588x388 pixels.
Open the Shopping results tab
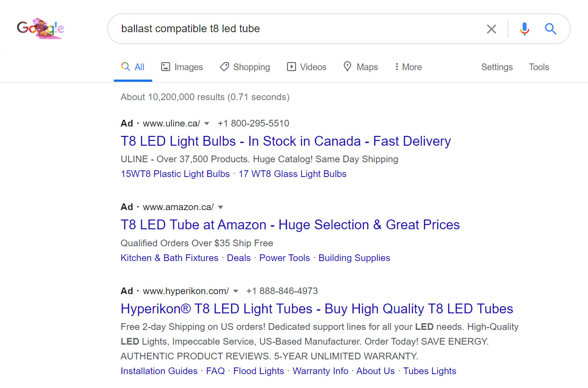point(245,67)
